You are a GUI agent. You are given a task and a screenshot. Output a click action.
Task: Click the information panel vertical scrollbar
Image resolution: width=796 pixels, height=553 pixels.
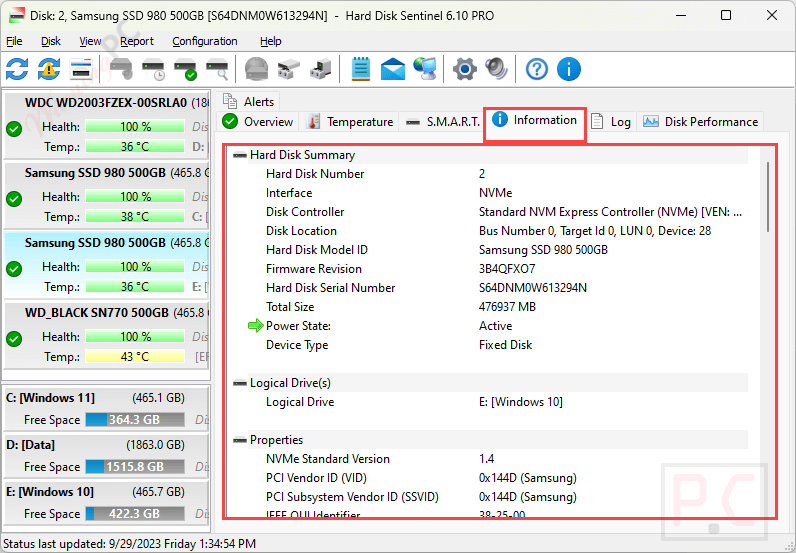[x=768, y=197]
